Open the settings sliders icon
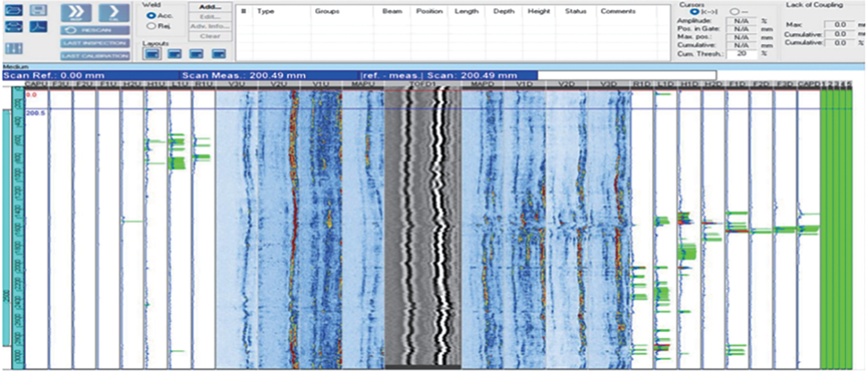 click(14, 49)
